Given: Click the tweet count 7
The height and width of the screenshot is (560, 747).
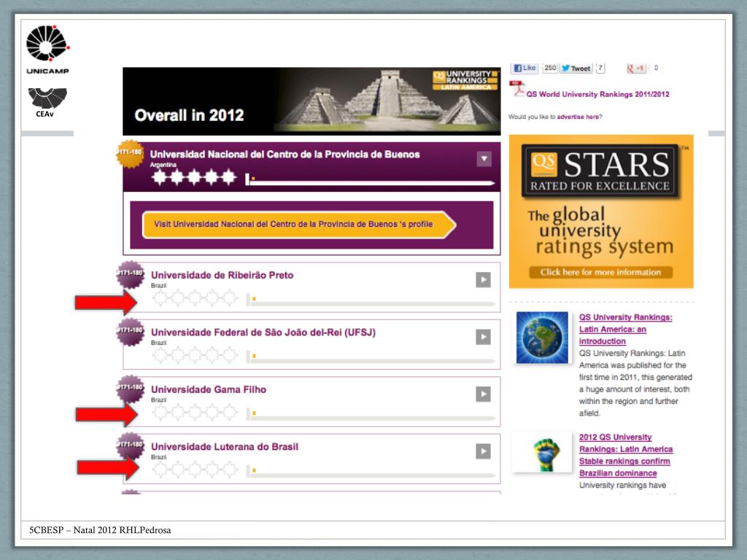Looking at the screenshot, I should point(600,68).
